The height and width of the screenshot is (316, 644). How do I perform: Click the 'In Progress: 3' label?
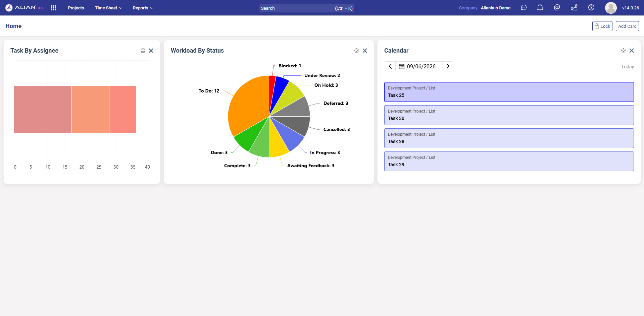tap(325, 152)
